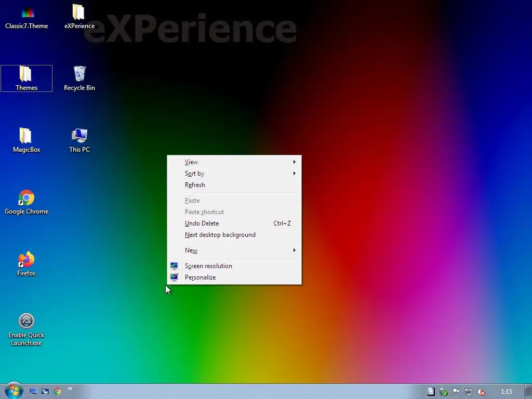Select the eXPerience folder icon
Image resolution: width=532 pixels, height=399 pixels.
(x=79, y=17)
